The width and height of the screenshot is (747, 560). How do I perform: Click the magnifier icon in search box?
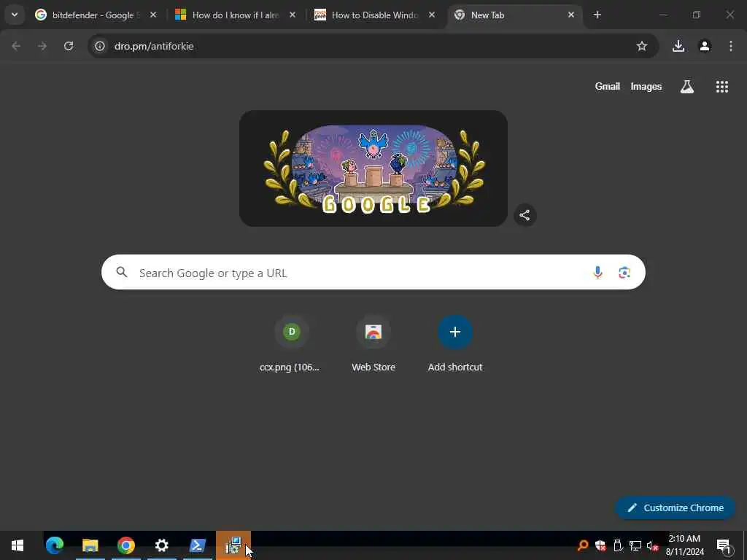122,273
